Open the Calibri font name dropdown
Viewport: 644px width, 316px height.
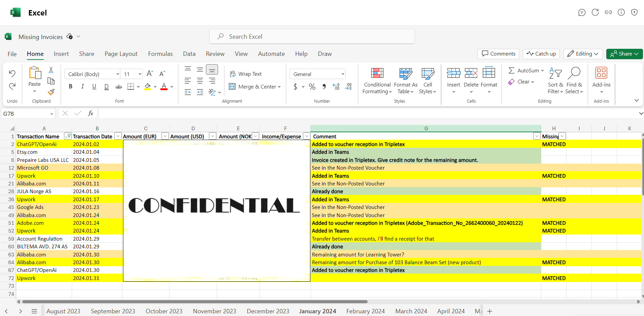[x=118, y=74]
